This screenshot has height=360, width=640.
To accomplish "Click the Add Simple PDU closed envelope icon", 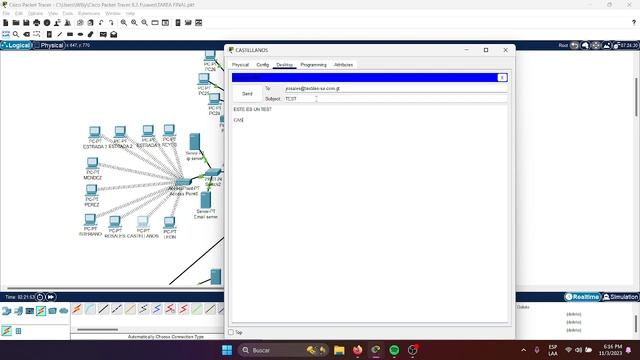I will tap(103, 34).
